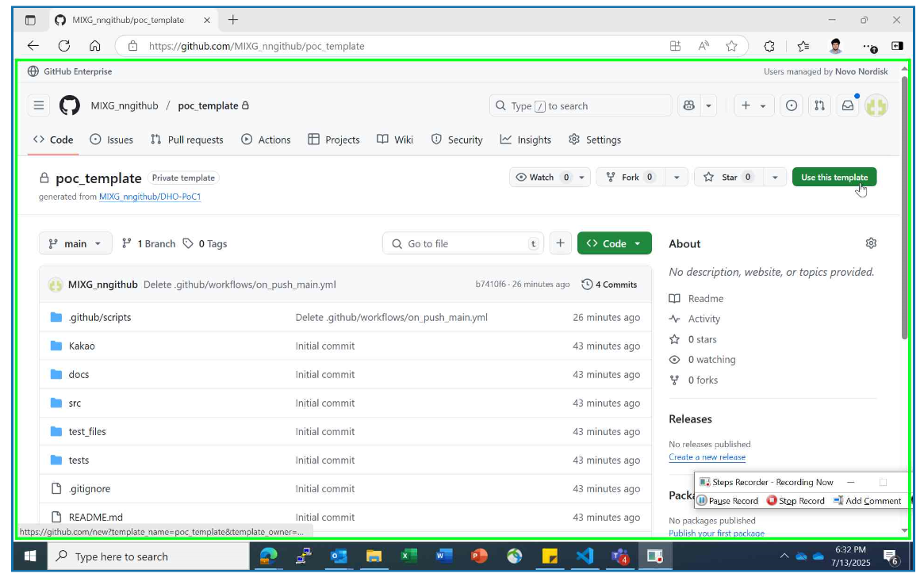The height and width of the screenshot is (581, 924).
Task: Open the Copilot icon button
Action: [x=689, y=106]
